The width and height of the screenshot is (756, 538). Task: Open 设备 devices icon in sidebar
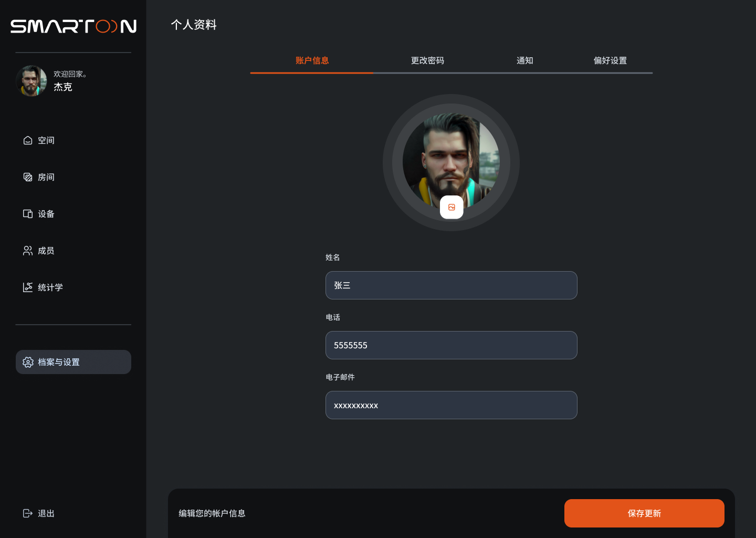point(28,214)
